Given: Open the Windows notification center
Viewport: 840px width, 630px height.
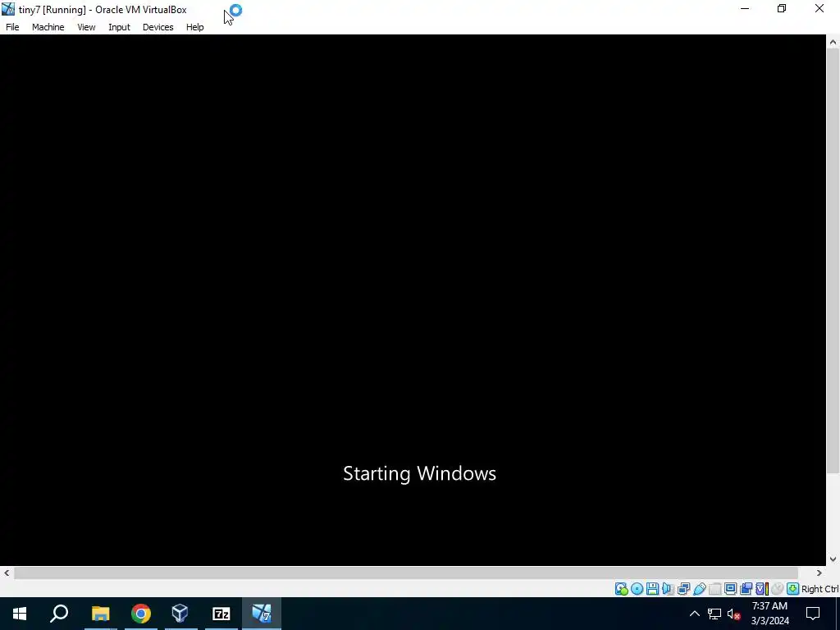Looking at the screenshot, I should (x=813, y=614).
